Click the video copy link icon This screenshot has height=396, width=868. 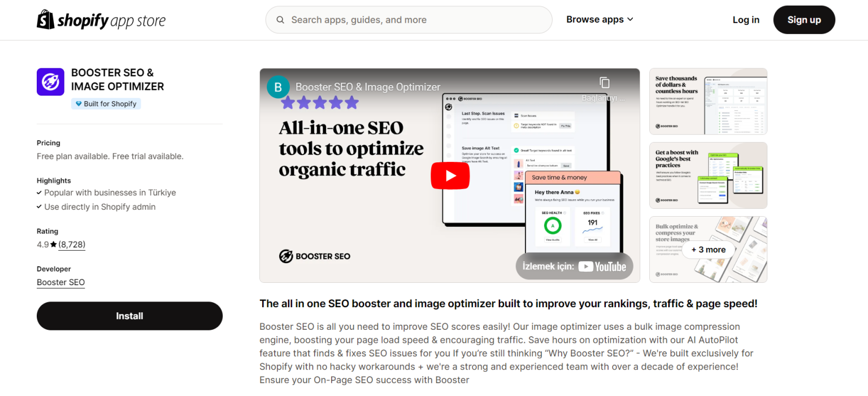(x=604, y=83)
